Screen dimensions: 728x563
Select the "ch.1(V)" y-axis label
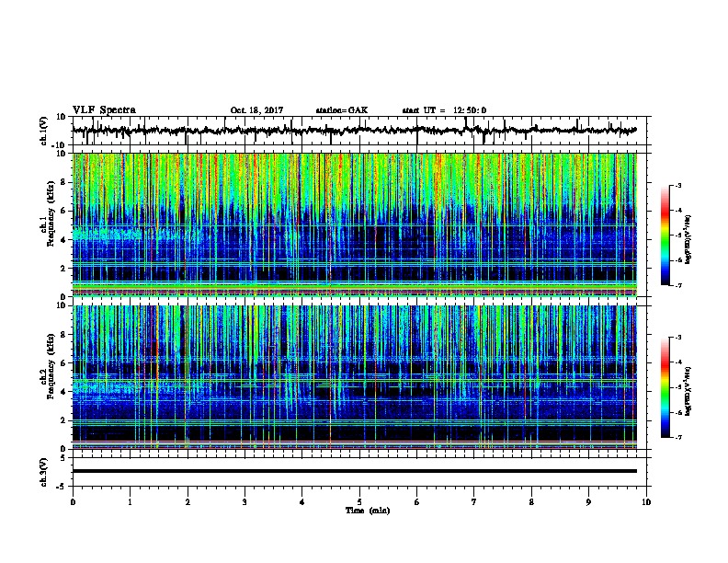[44, 131]
